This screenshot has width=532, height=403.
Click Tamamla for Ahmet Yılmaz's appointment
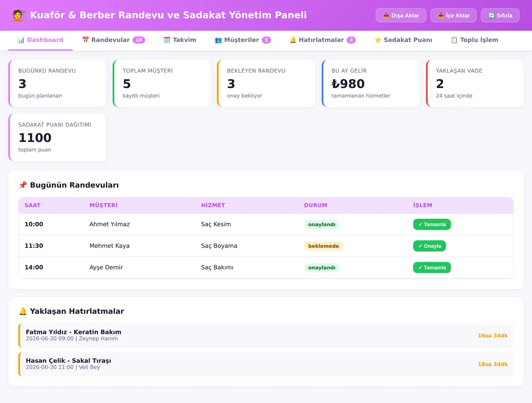click(432, 225)
